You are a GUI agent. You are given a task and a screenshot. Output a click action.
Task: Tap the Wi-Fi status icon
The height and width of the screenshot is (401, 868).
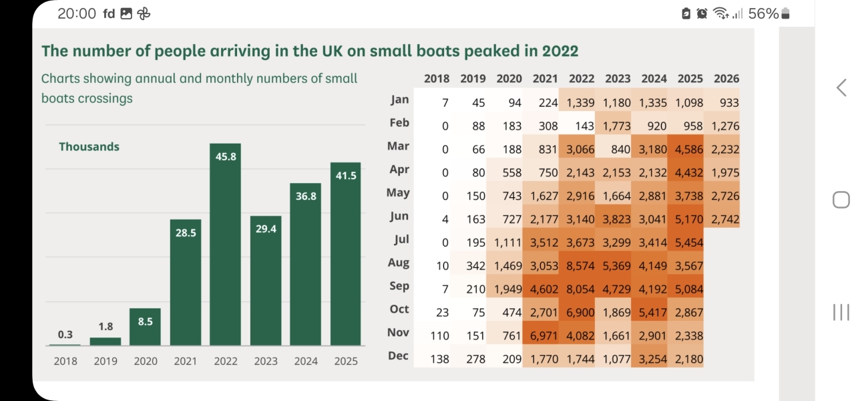(x=720, y=13)
